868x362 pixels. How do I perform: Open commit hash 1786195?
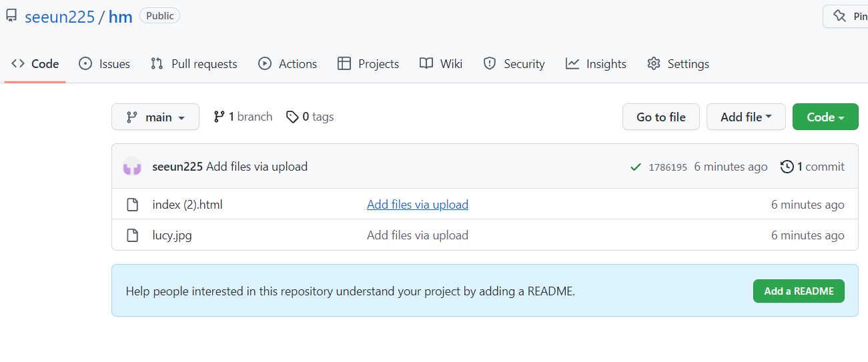[668, 167]
